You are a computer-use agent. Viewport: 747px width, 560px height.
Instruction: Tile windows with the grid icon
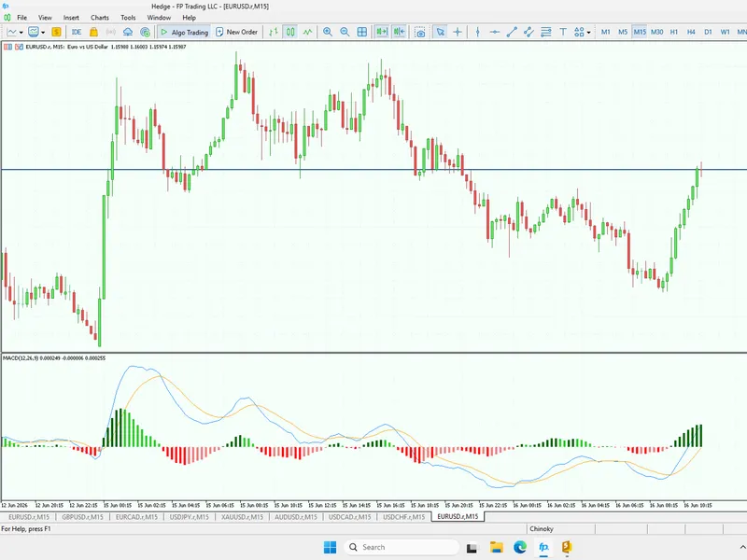click(x=362, y=32)
